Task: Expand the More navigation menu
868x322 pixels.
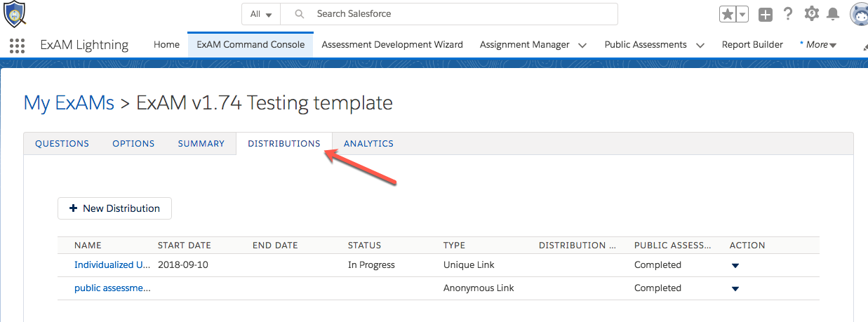Action: pyautogui.click(x=818, y=44)
